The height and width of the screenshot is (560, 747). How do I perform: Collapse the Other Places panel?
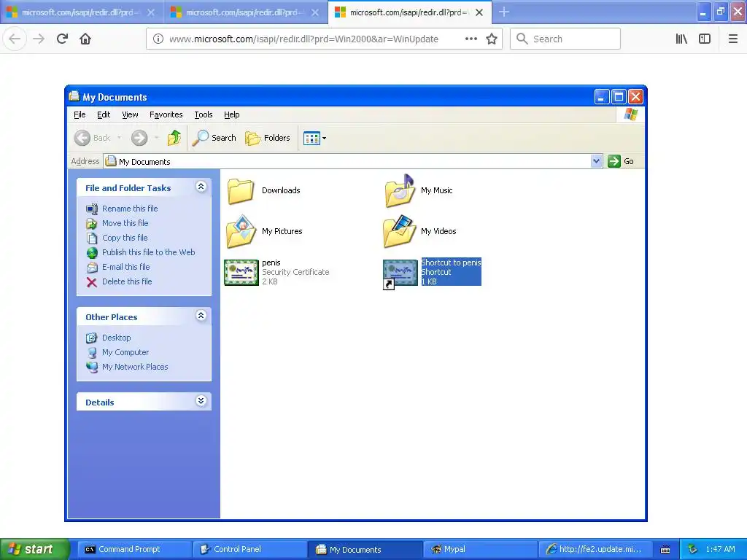pos(201,316)
